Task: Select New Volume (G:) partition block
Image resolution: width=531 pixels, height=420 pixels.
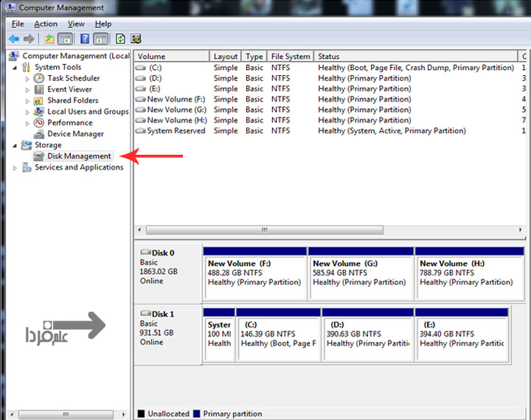Action: point(360,273)
